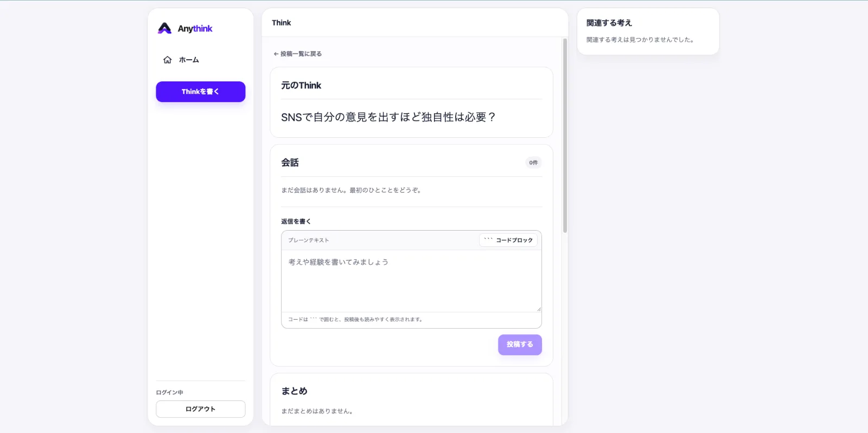Click the 会話 section heading
Viewport: 868px width, 433px height.
click(x=290, y=162)
